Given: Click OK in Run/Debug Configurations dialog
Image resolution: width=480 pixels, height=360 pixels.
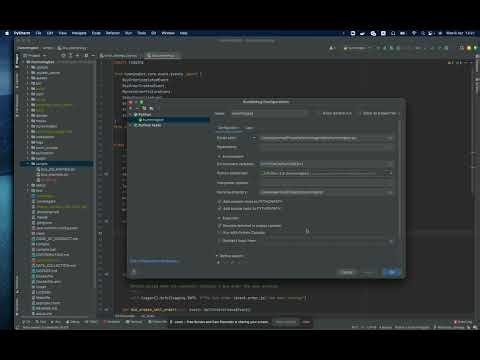Looking at the screenshot, I should click(392, 272).
